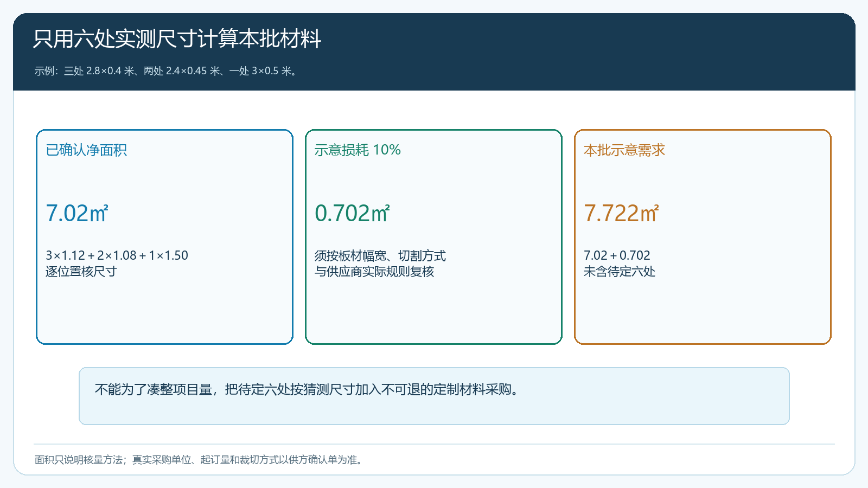Image resolution: width=868 pixels, height=488 pixels.
Task: Select the value 7.02㎡
Action: coord(77,213)
